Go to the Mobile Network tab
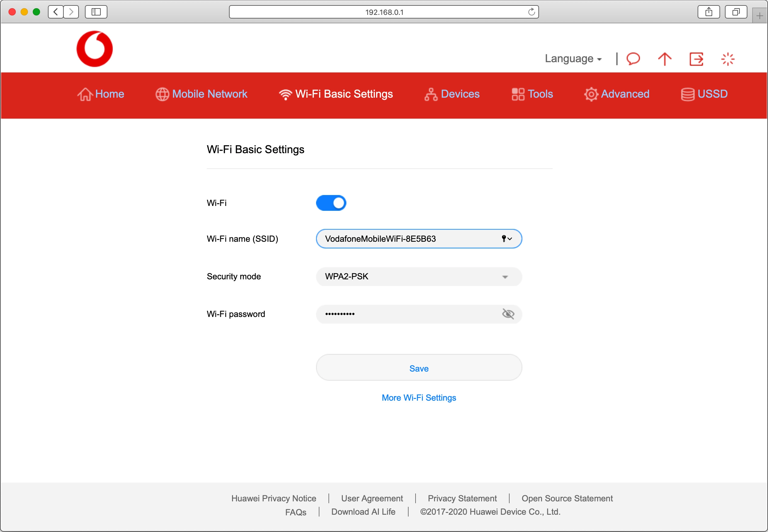This screenshot has width=768, height=532. pos(201,94)
